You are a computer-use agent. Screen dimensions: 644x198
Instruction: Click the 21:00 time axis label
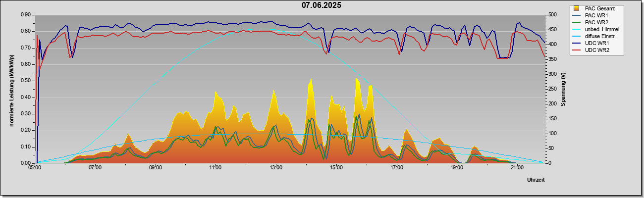[x=517, y=168]
